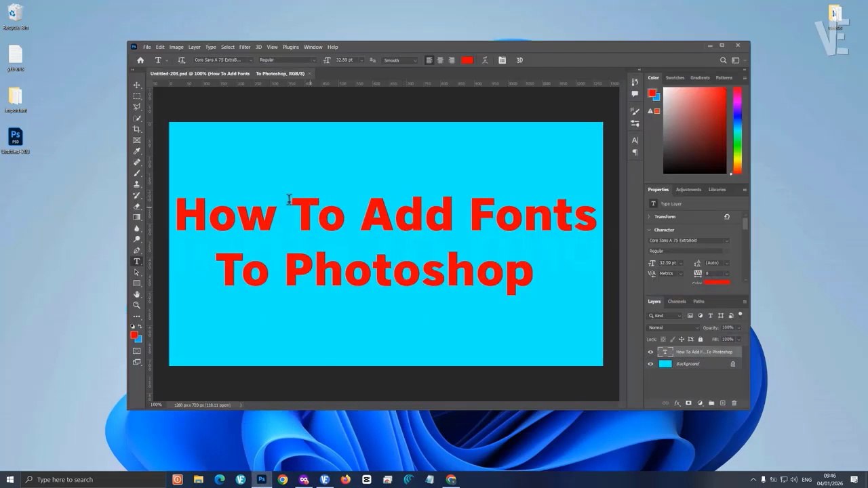This screenshot has width=868, height=488.
Task: Delete layer with the trash icon
Action: pos(734,403)
